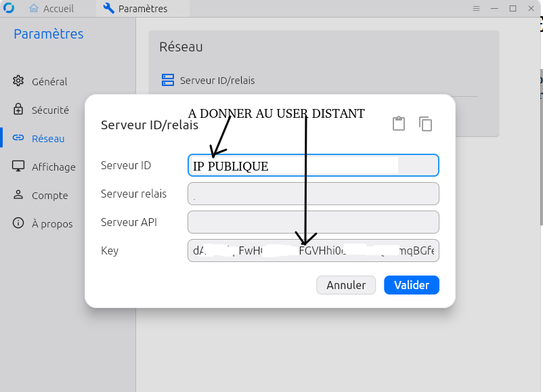Image resolution: width=543 pixels, height=392 pixels.
Task: Click the Key input field
Action: pos(313,251)
